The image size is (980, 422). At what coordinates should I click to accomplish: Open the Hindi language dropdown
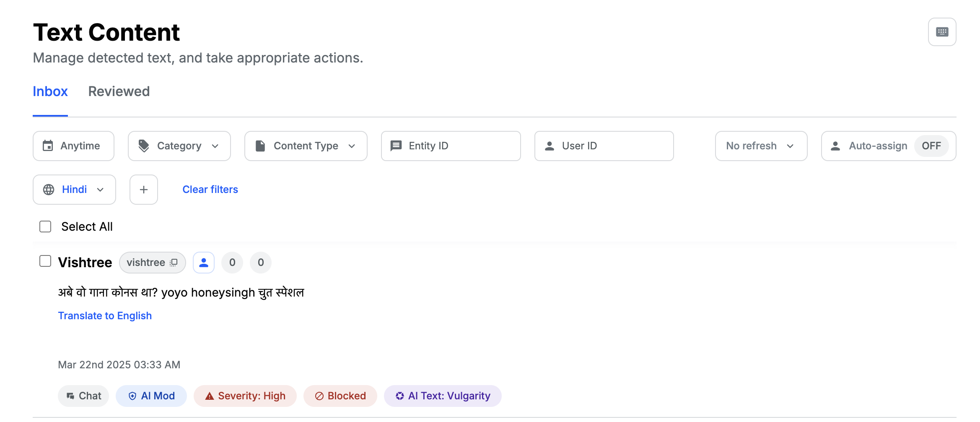[74, 190]
